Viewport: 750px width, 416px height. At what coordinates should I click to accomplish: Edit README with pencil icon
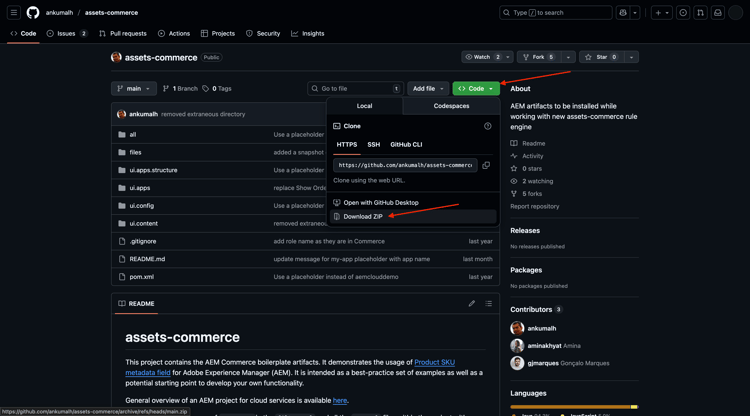472,303
